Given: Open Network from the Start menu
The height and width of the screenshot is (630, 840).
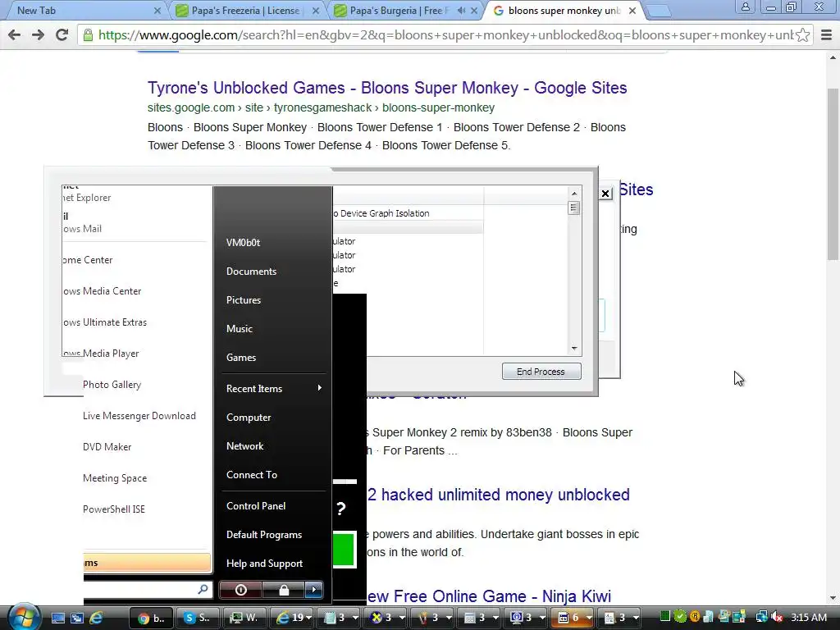Looking at the screenshot, I should coord(244,445).
